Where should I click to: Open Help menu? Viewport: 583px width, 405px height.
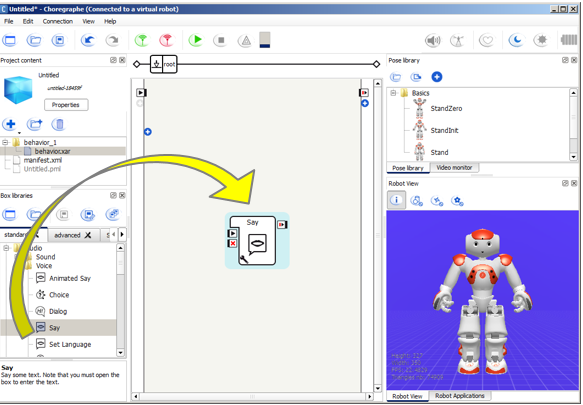110,22
